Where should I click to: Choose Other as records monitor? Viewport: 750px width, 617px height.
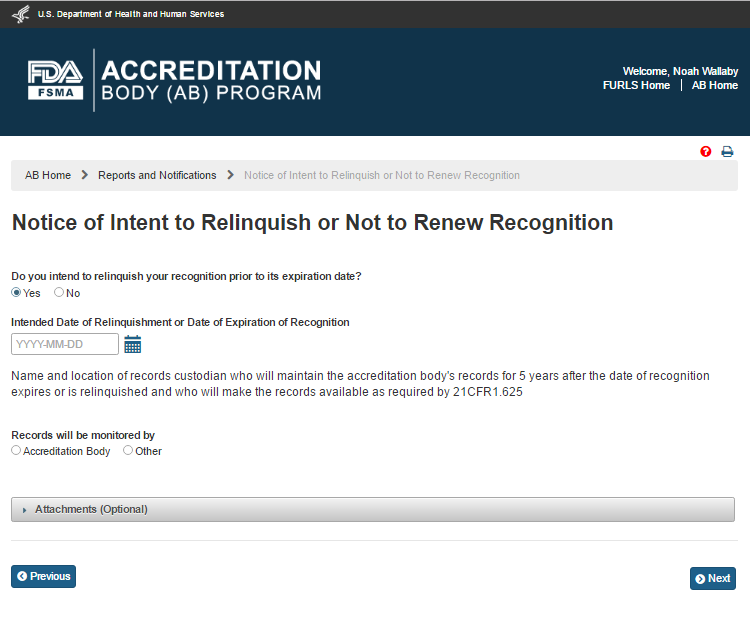[128, 450]
